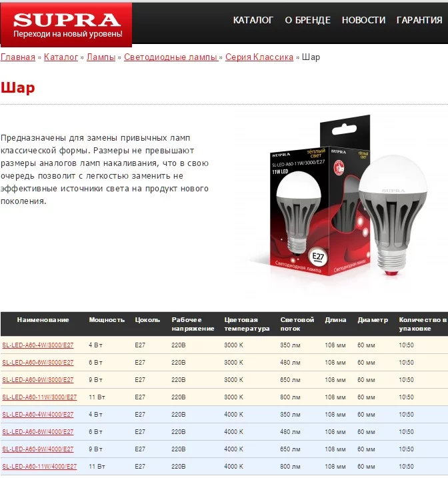This screenshot has height=478, width=448.
Task: Click the Рабочее напряжение column header
Action: coord(193,324)
